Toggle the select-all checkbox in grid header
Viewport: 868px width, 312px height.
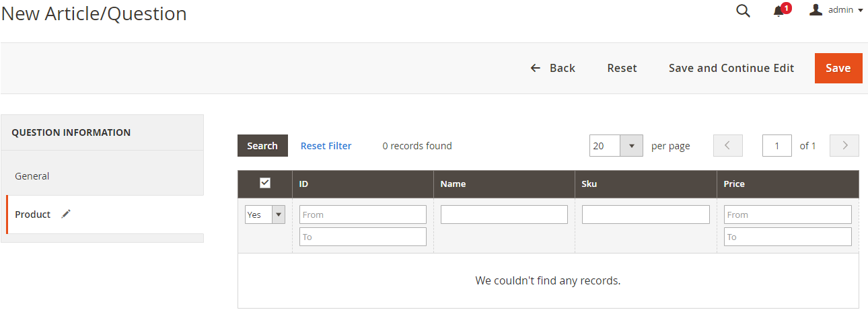(265, 183)
